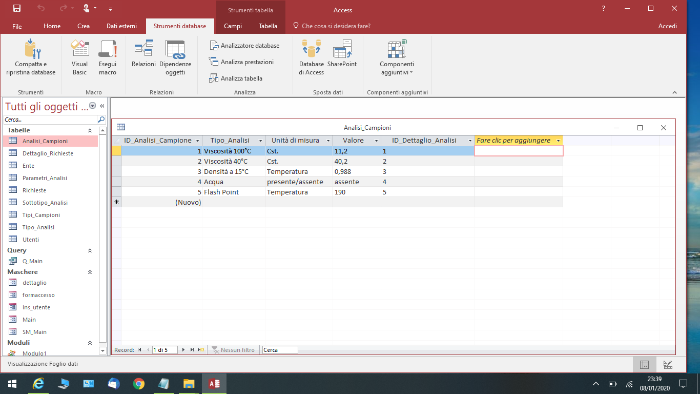Open the File tab

point(17,26)
